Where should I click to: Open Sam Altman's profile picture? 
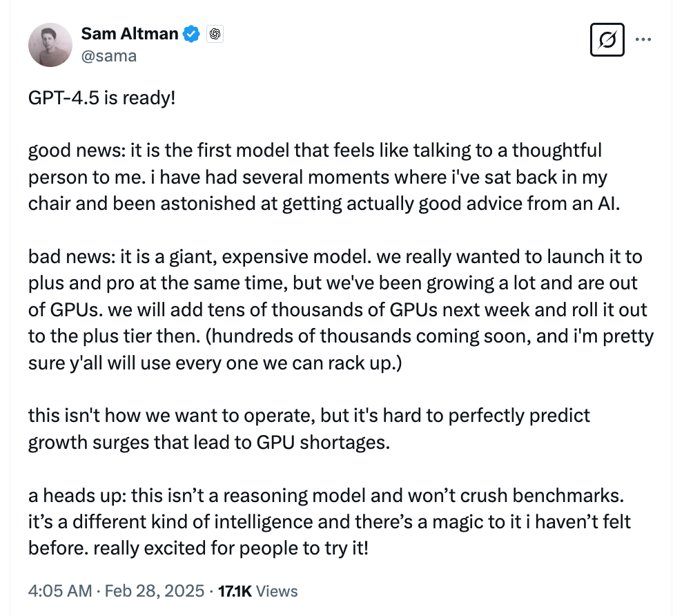[x=50, y=45]
